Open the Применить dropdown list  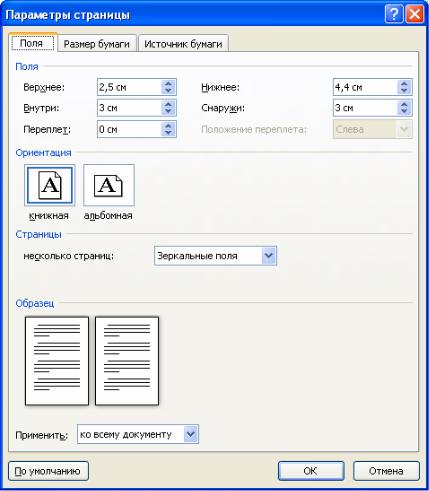point(191,434)
